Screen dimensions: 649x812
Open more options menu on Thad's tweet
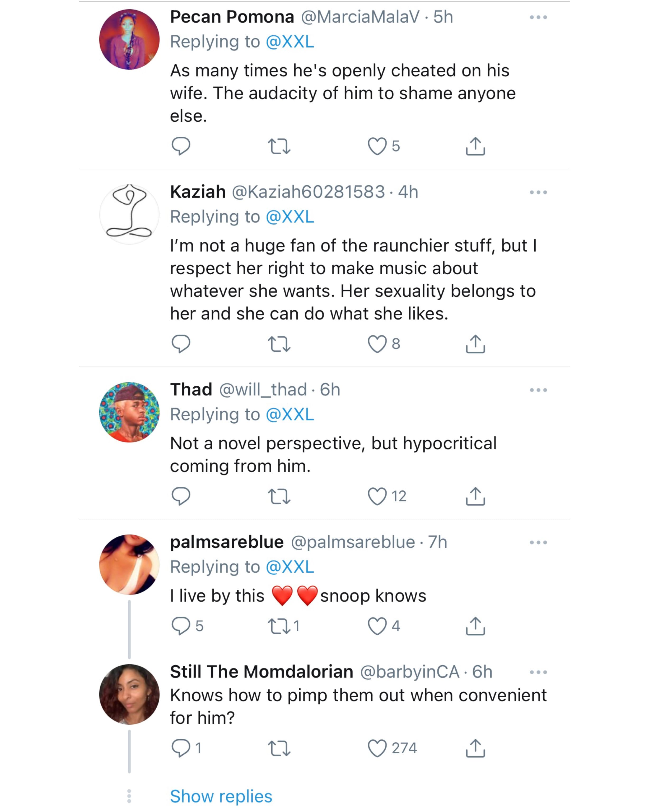tap(538, 390)
